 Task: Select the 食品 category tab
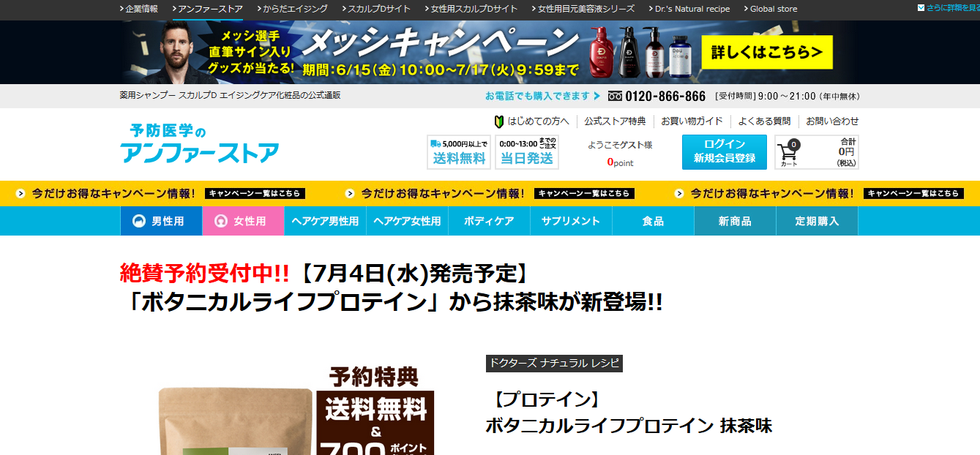click(653, 221)
